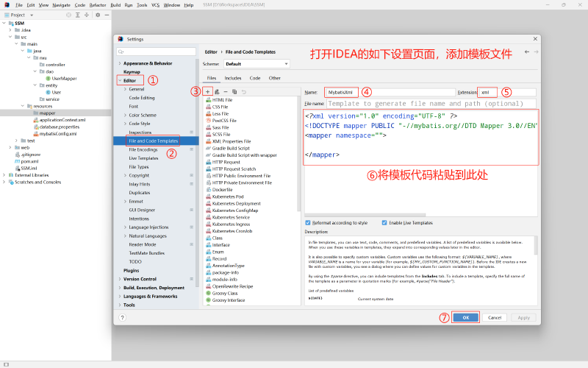Expand the Color Scheme settings node
The height and width of the screenshot is (368, 588).
[125, 116]
